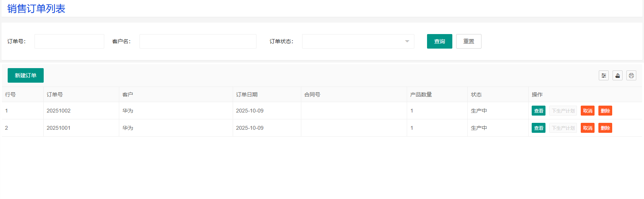The height and width of the screenshot is (199, 644).
Task: View order 20251002 with 查看
Action: click(x=539, y=111)
